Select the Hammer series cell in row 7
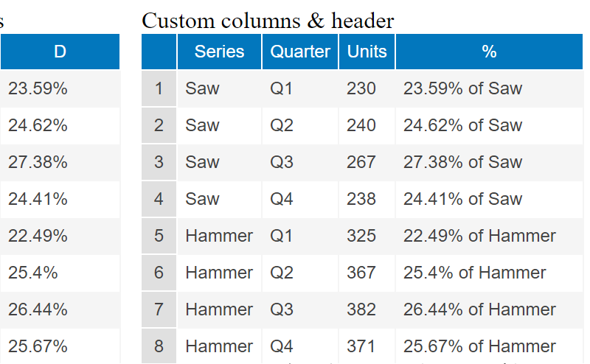 (219, 309)
